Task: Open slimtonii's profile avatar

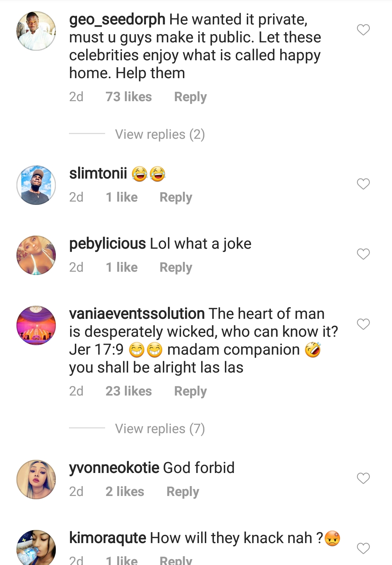Action: tap(36, 185)
